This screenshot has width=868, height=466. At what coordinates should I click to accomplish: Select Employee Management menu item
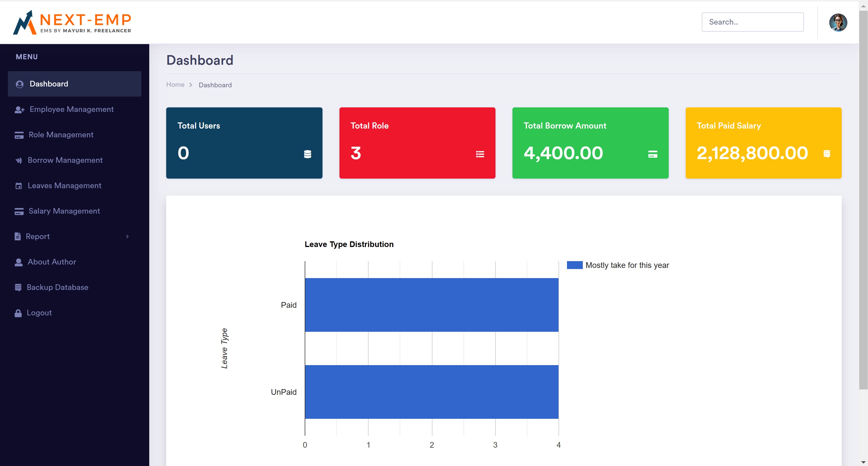(x=71, y=109)
